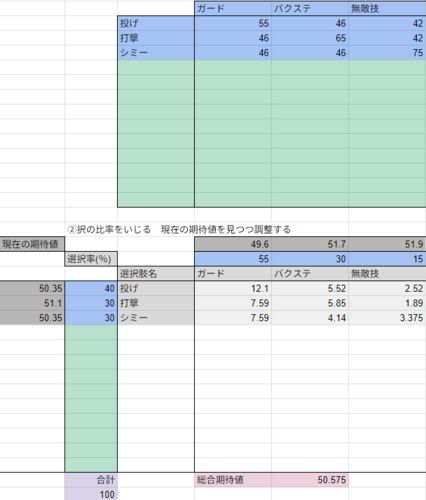The width and height of the screenshot is (426, 500).
Task: Edit the ガード selection rate cell 55
Action: click(x=233, y=259)
